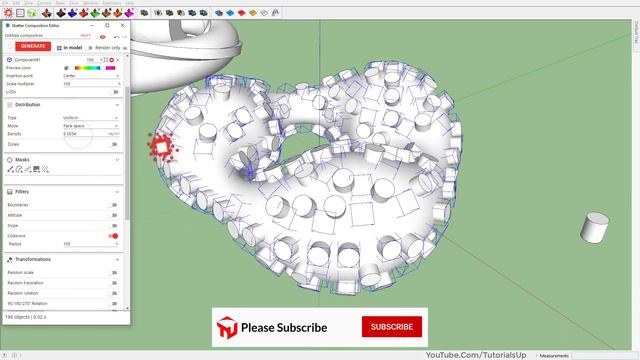Click the undo arrow in Skatter editor
The image size is (640, 360).
116,37
